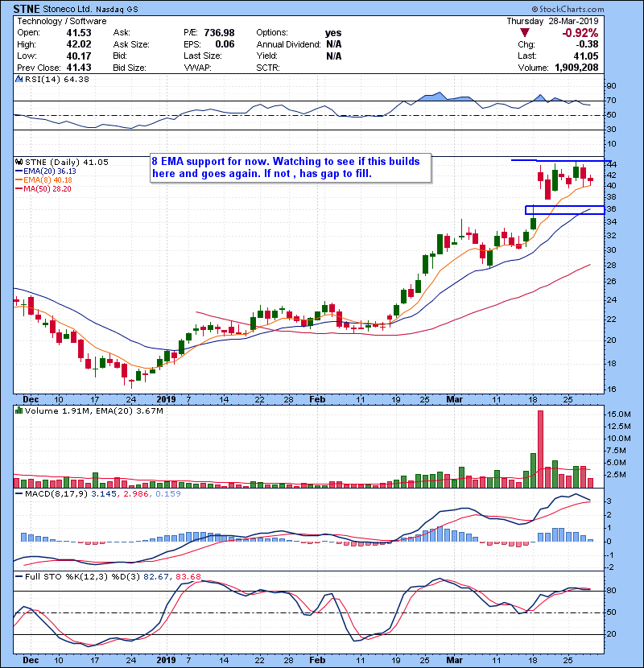Click the SCTR label

click(268, 68)
